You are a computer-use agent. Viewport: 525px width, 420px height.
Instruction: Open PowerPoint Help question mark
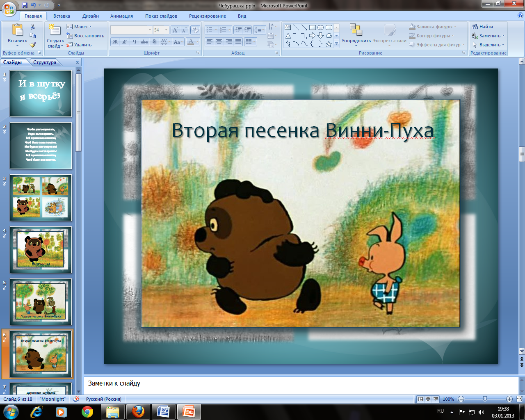pos(520,16)
